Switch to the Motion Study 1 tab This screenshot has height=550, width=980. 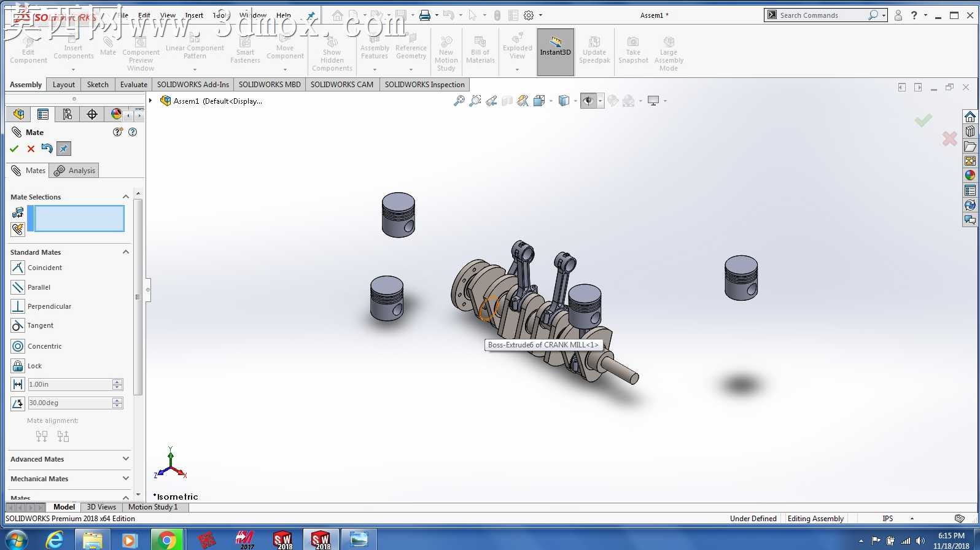(x=153, y=507)
